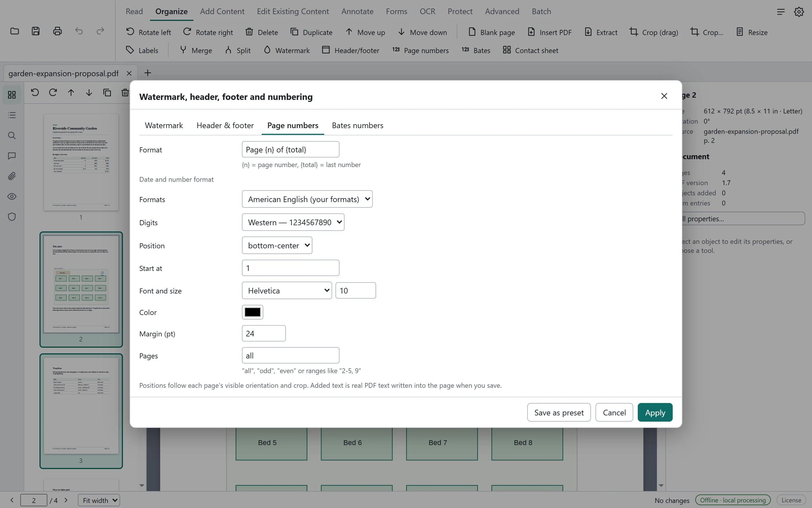Open the Annotate ribbon tab
This screenshot has height=508, width=812.
point(357,11)
